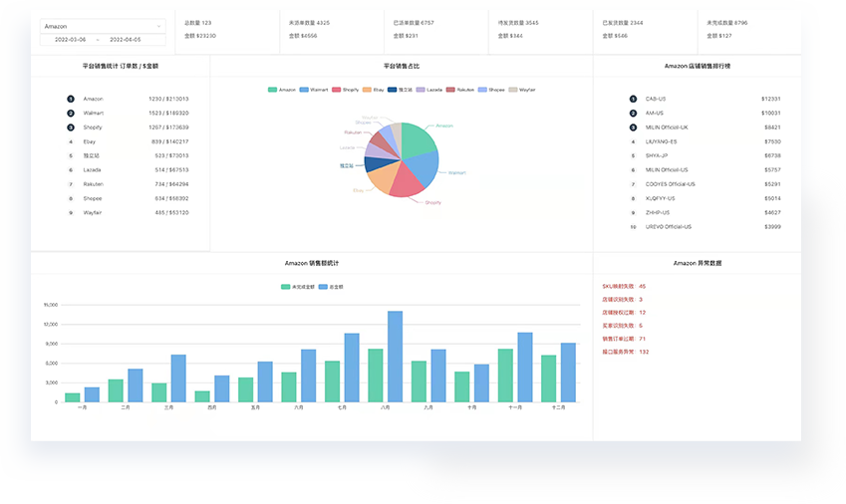Open the 买家识别失败: 5 error entry

click(x=622, y=326)
